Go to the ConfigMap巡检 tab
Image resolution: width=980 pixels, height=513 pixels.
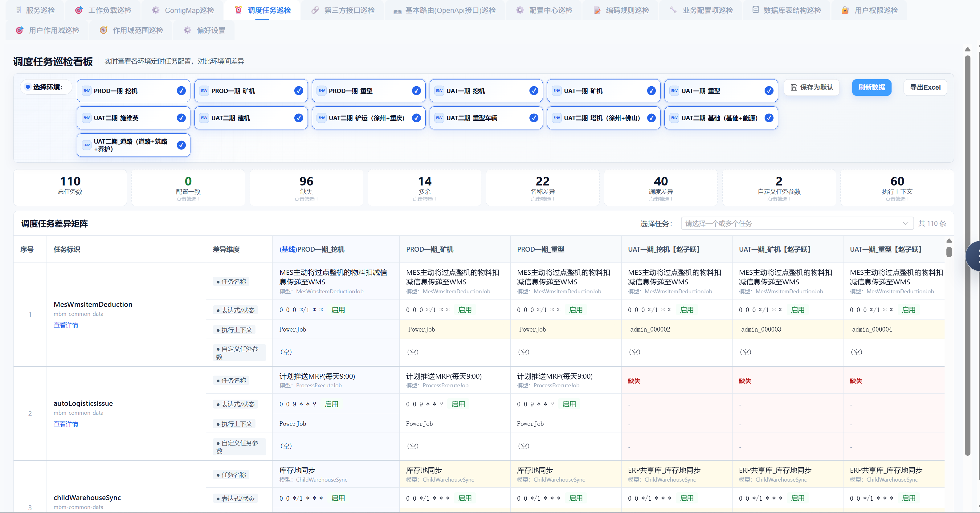tap(183, 10)
